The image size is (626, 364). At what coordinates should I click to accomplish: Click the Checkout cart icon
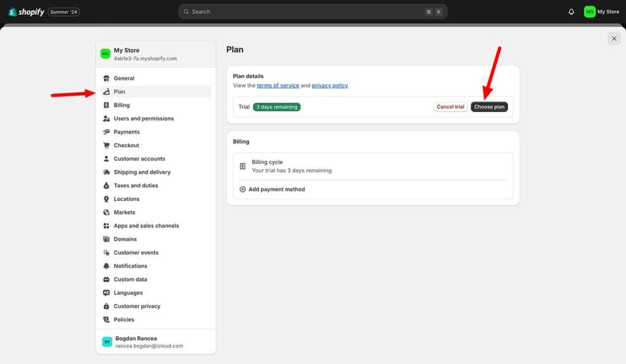pos(106,145)
